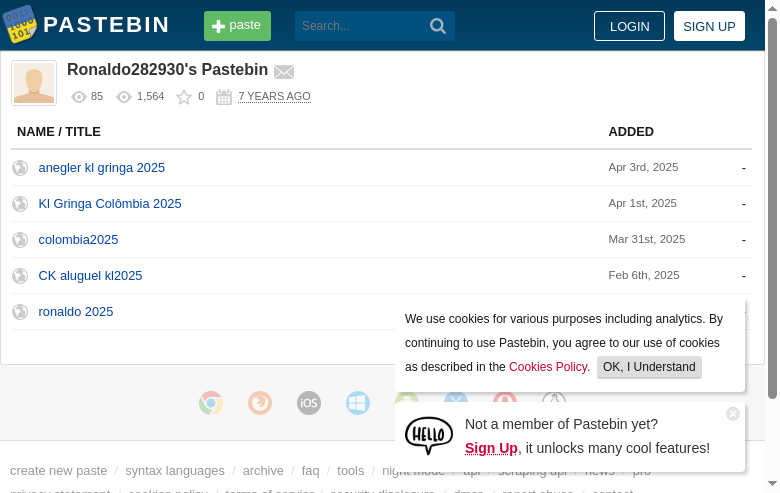
Task: Click the Firefox add-on icon
Action: pyautogui.click(x=260, y=403)
